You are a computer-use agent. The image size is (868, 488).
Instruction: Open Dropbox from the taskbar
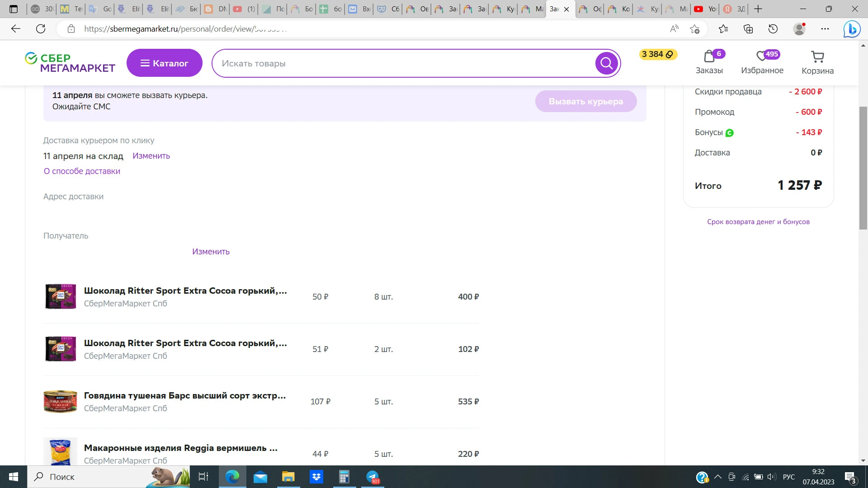click(316, 477)
